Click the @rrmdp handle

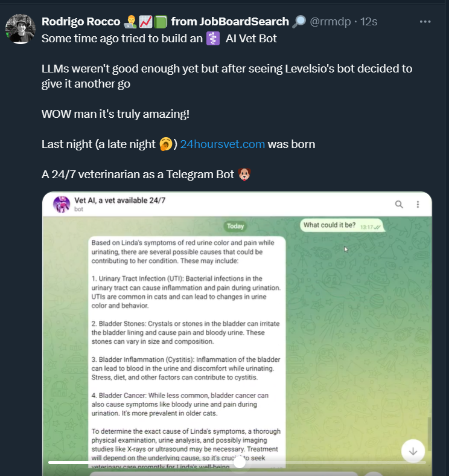point(331,22)
